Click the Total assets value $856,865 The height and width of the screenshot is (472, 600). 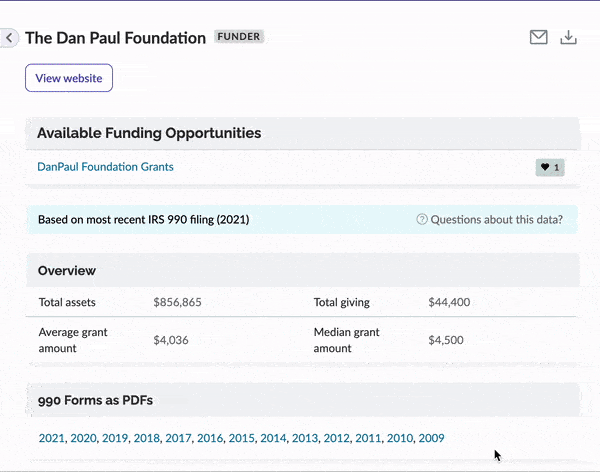click(177, 302)
